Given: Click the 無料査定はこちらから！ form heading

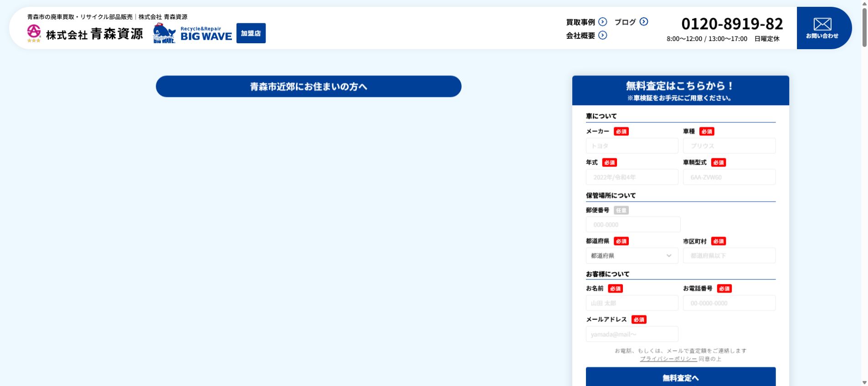Looking at the screenshot, I should tap(679, 86).
